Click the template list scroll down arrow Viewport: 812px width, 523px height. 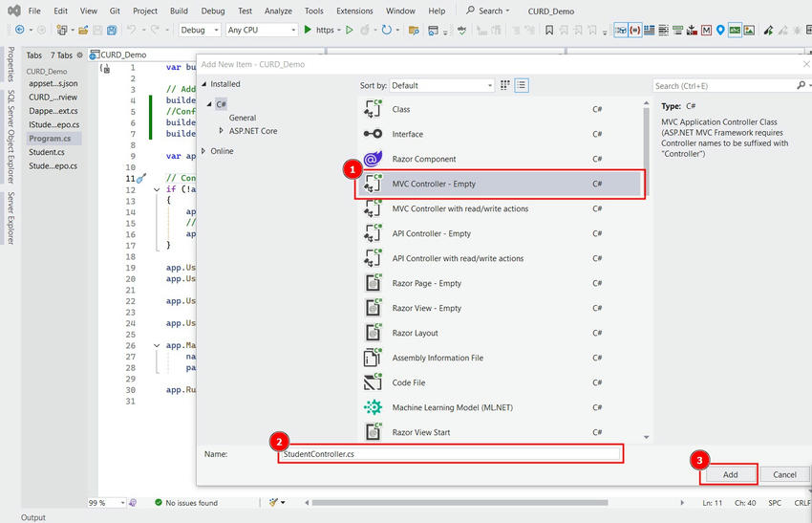coord(647,438)
